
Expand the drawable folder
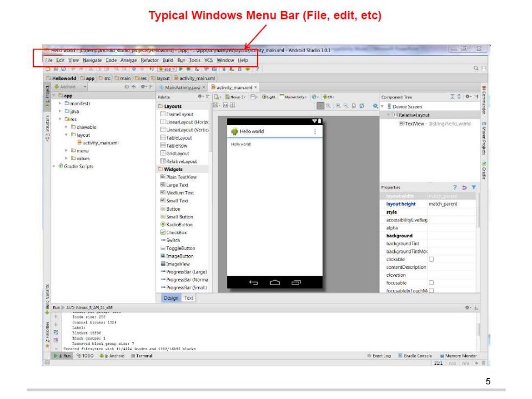click(66, 127)
